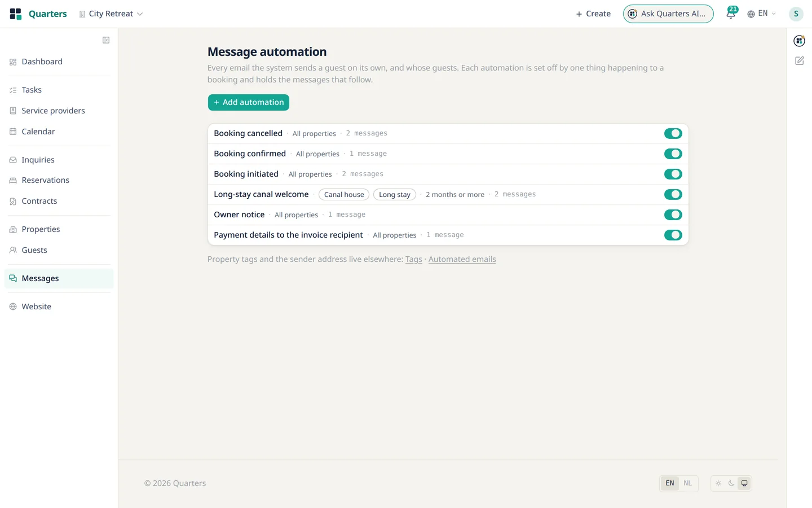Open the user avatar S menu

coord(796,14)
